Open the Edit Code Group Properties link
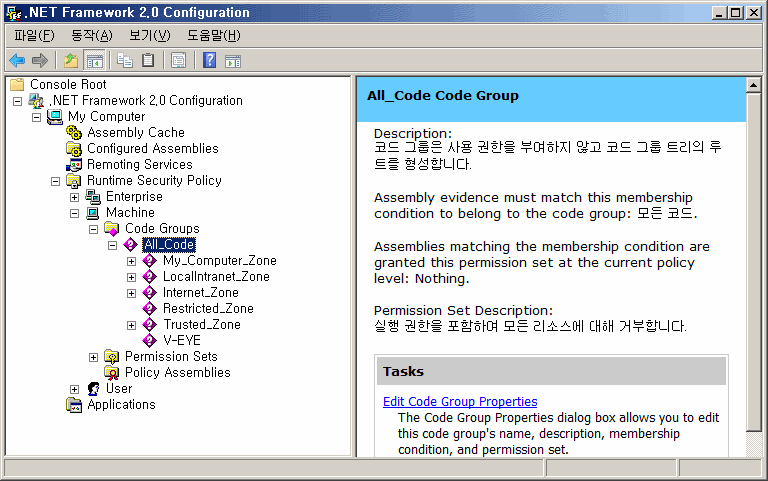 pos(460,402)
